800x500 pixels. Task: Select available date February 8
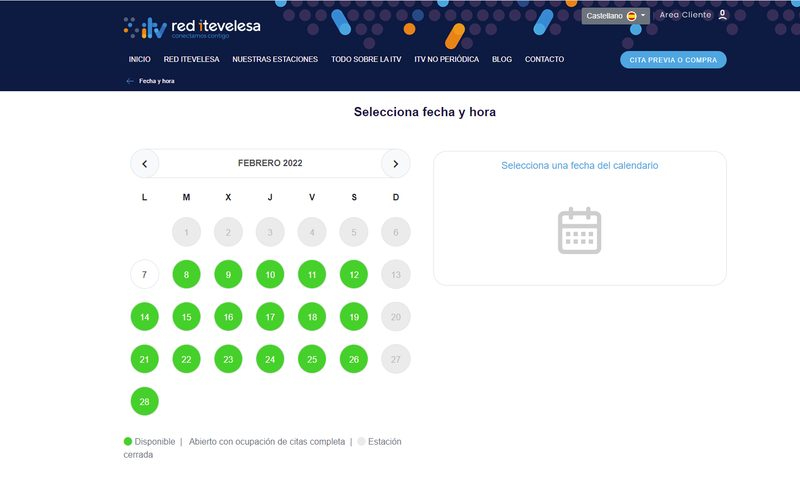(x=186, y=274)
